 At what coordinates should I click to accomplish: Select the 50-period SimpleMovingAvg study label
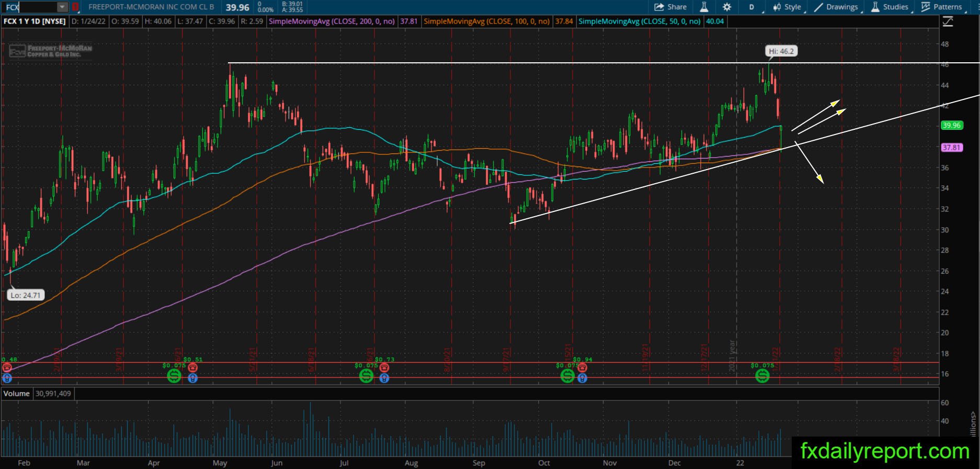pyautogui.click(x=640, y=21)
